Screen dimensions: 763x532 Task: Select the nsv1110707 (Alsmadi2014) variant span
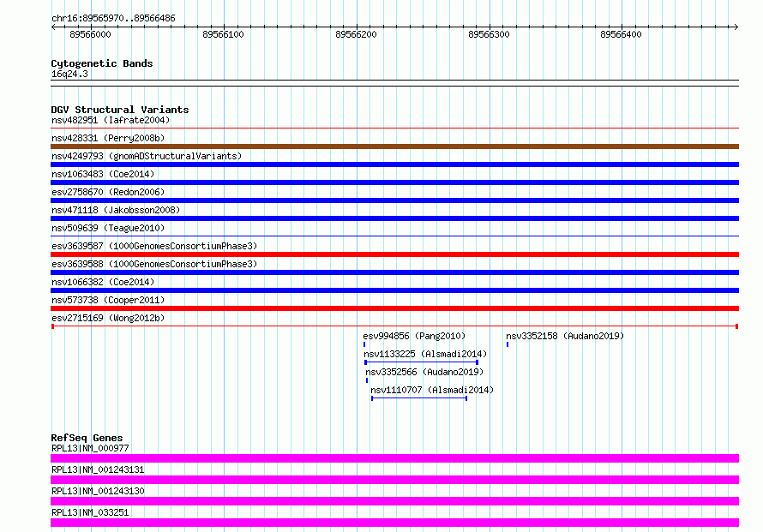coord(419,398)
